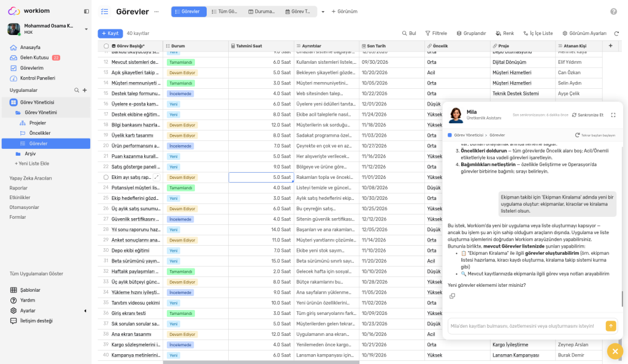Select all records with header checkbox

click(106, 46)
